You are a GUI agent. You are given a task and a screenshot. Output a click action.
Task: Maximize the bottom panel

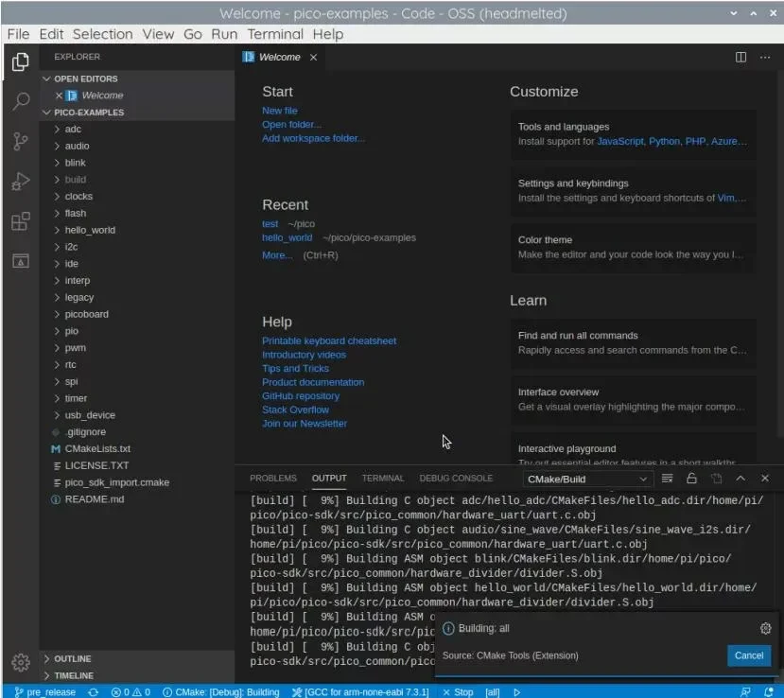[740, 479]
